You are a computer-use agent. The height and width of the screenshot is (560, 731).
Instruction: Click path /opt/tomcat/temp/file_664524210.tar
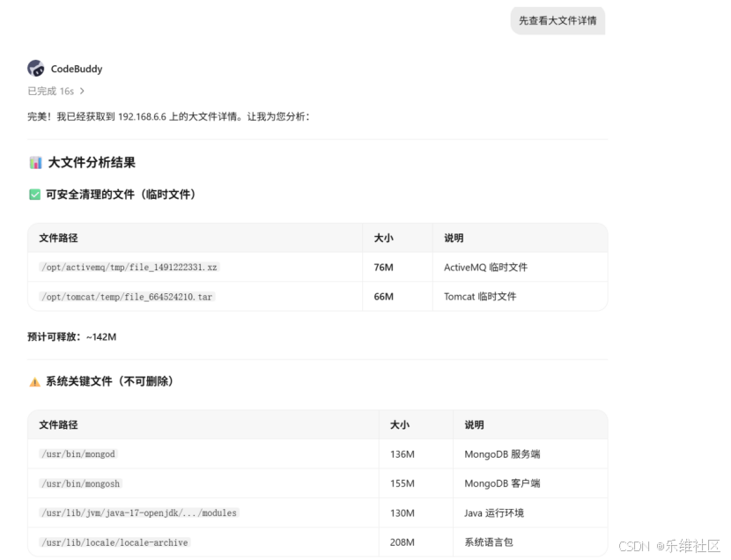127,297
